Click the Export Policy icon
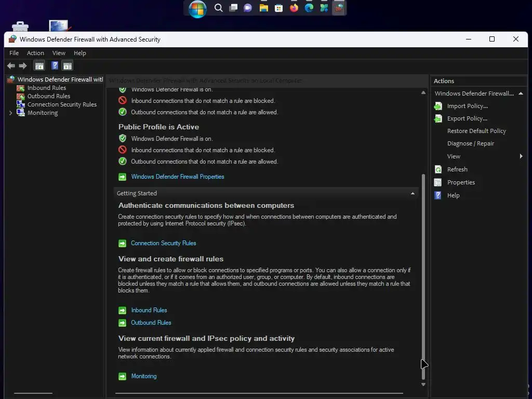The image size is (532, 399). pos(438,118)
